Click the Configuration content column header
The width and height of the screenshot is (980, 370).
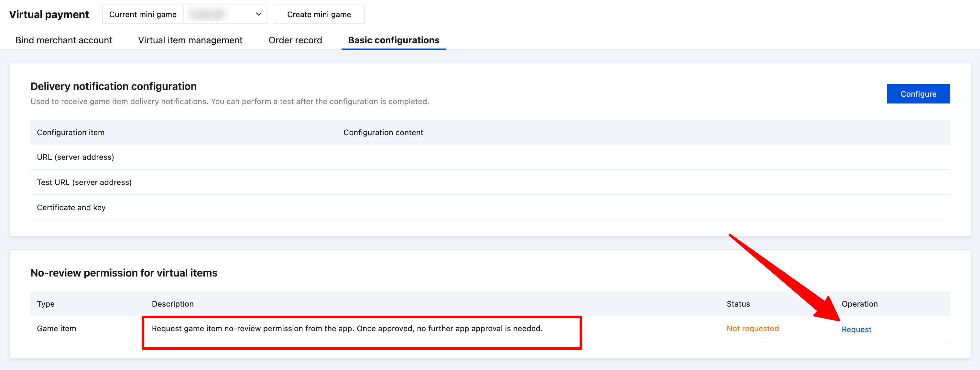tap(383, 132)
